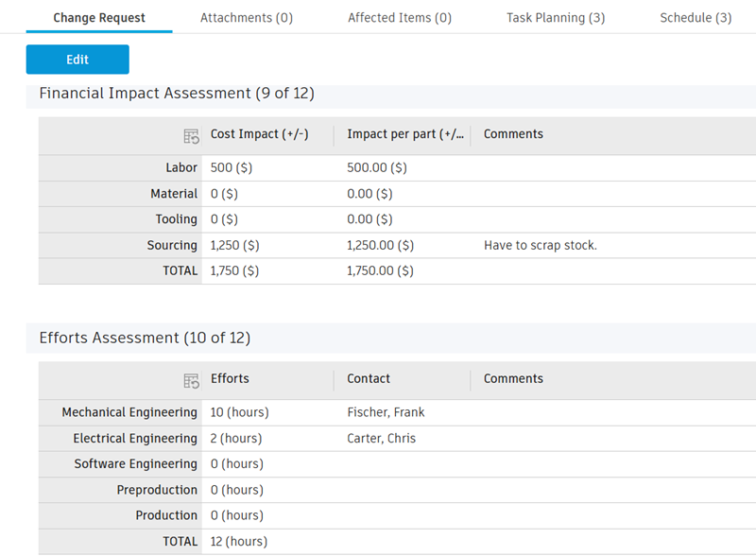
Task: Go to the Affected Items (0) tab
Action: (x=400, y=18)
